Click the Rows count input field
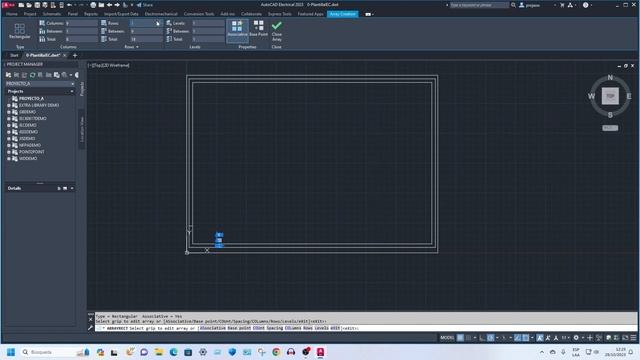This screenshot has width=640, height=360. (x=146, y=23)
